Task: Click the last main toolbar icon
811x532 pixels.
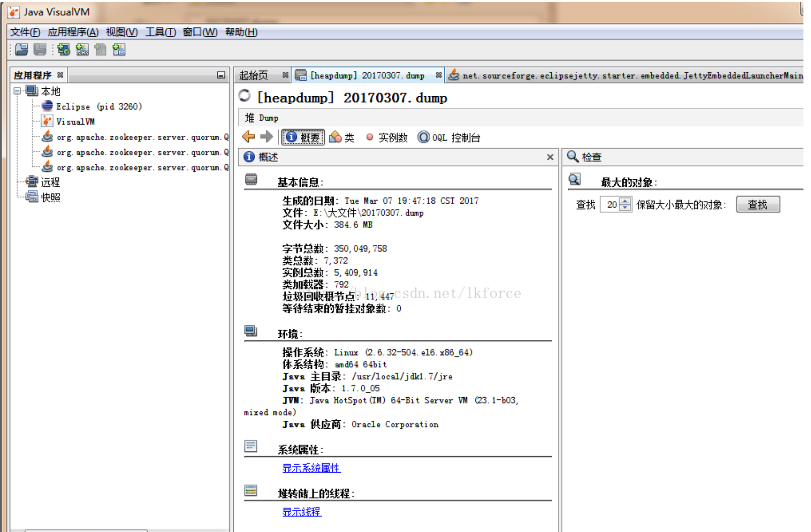Action: [x=119, y=50]
